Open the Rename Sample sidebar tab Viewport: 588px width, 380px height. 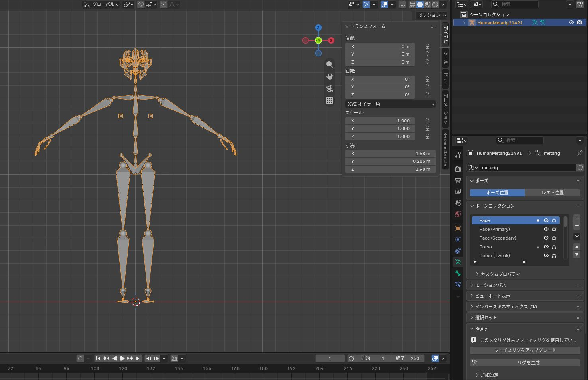coord(445,149)
